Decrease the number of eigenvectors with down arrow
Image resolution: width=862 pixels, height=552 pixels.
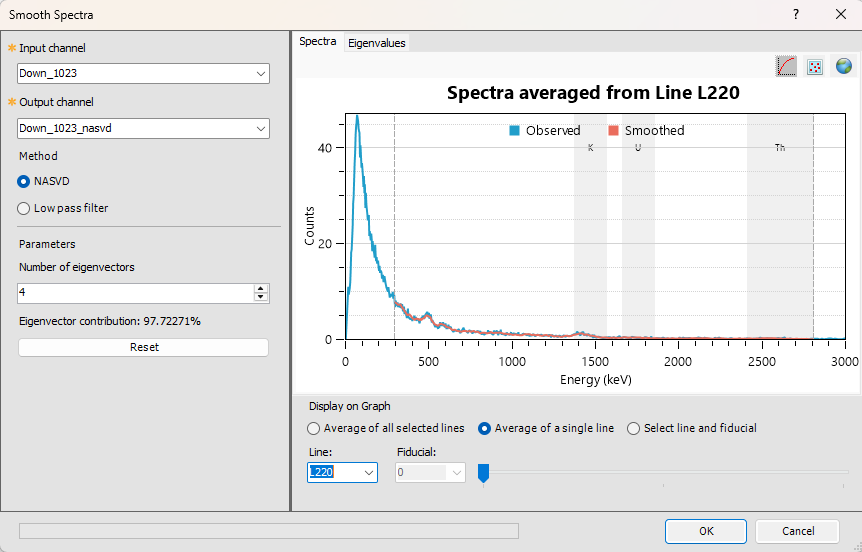(261, 297)
